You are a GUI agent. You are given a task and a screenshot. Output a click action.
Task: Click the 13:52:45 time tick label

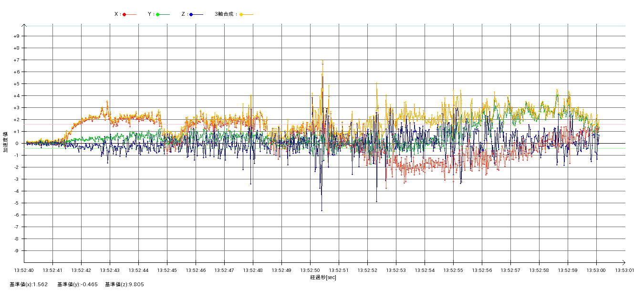pos(167,270)
